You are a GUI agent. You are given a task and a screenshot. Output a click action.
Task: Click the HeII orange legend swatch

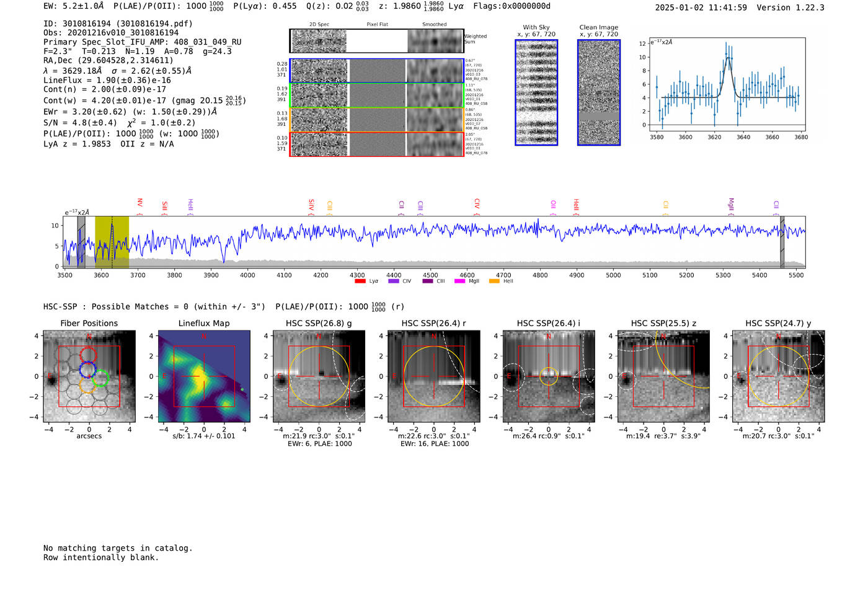495,281
